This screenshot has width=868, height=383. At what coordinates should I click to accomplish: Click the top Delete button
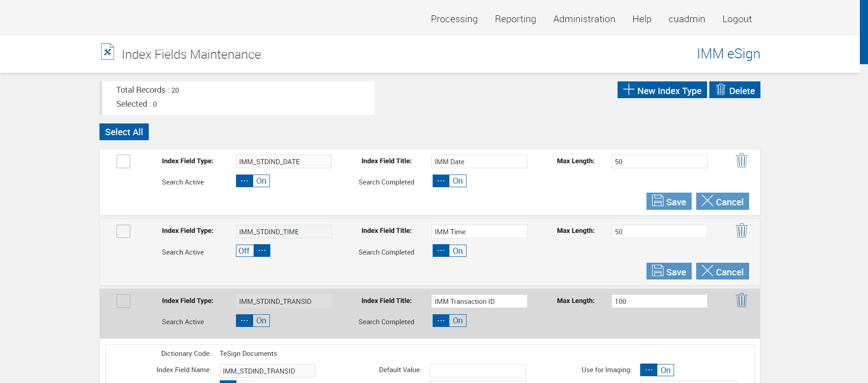[735, 90]
